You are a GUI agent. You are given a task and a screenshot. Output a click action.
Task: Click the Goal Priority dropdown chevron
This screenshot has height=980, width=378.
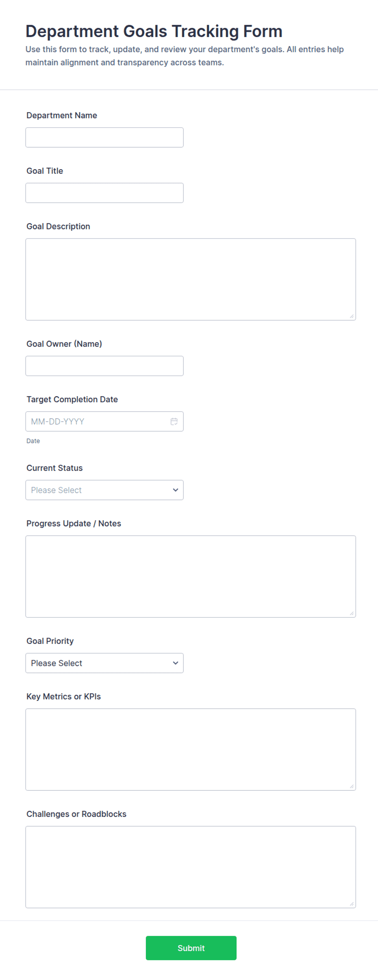176,663
